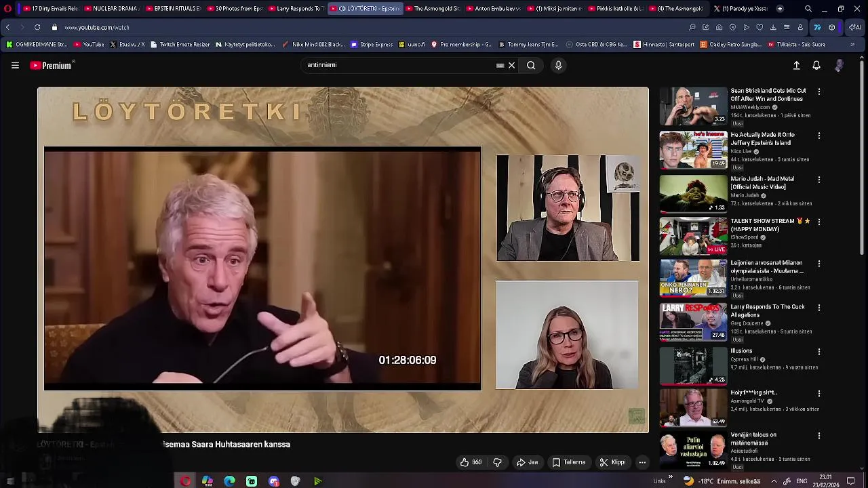Screen dimensions: 868x488
Task: Open the 'Twitch Emote Resizer' bookmark
Action: coord(180,45)
